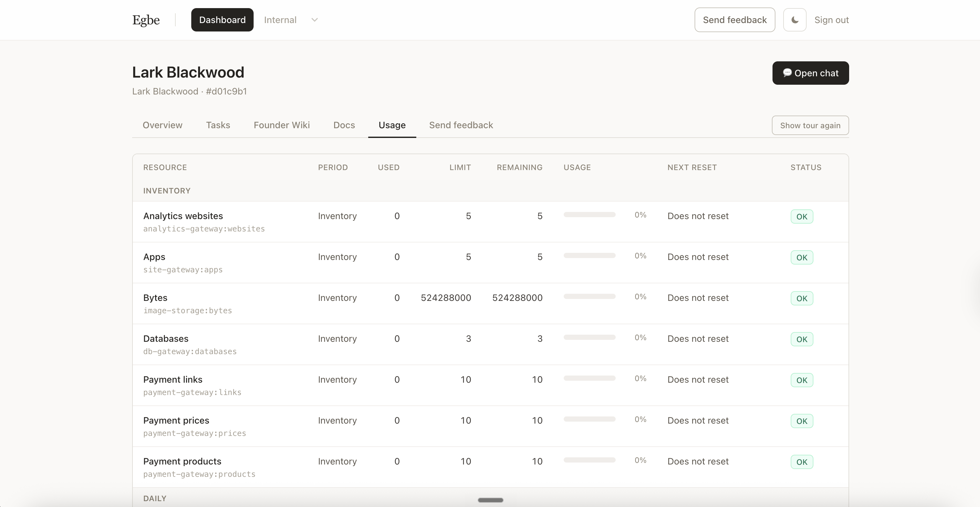
Task: Click the Egbe logo
Action: tap(146, 20)
